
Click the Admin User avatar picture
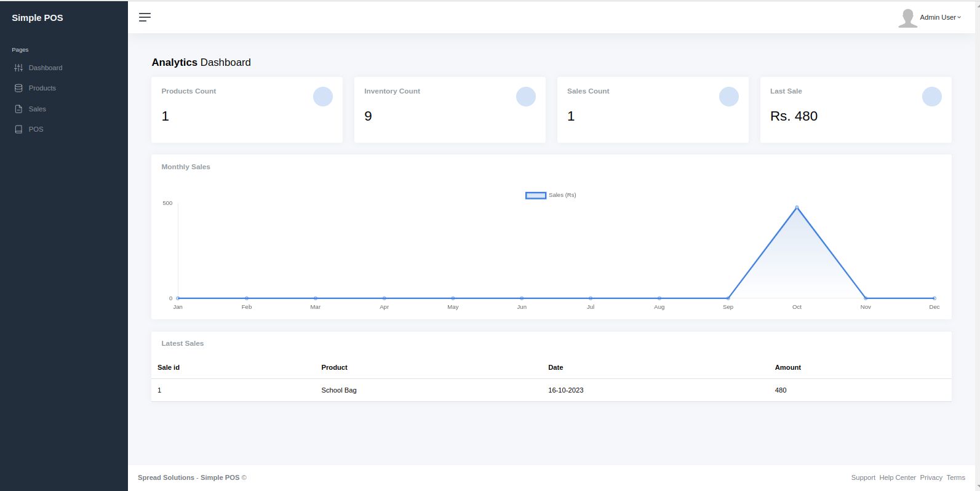pyautogui.click(x=907, y=18)
